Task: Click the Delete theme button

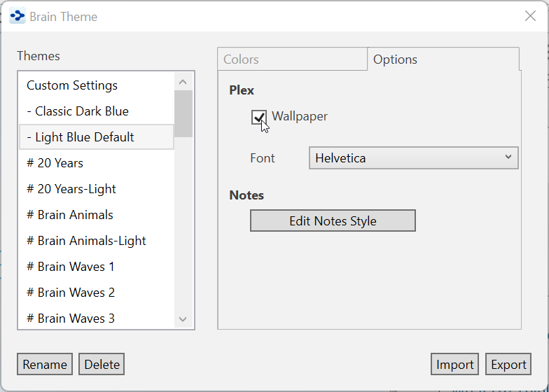Action: [102, 364]
